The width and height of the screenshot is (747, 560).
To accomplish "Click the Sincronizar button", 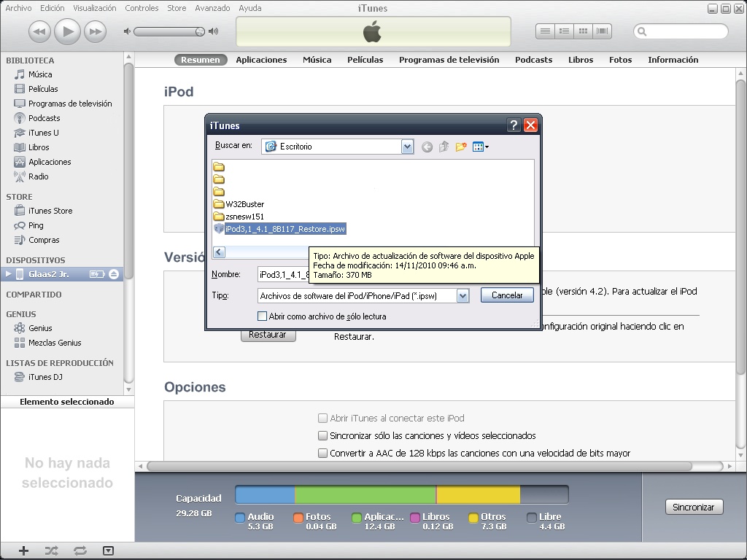I will [x=694, y=507].
